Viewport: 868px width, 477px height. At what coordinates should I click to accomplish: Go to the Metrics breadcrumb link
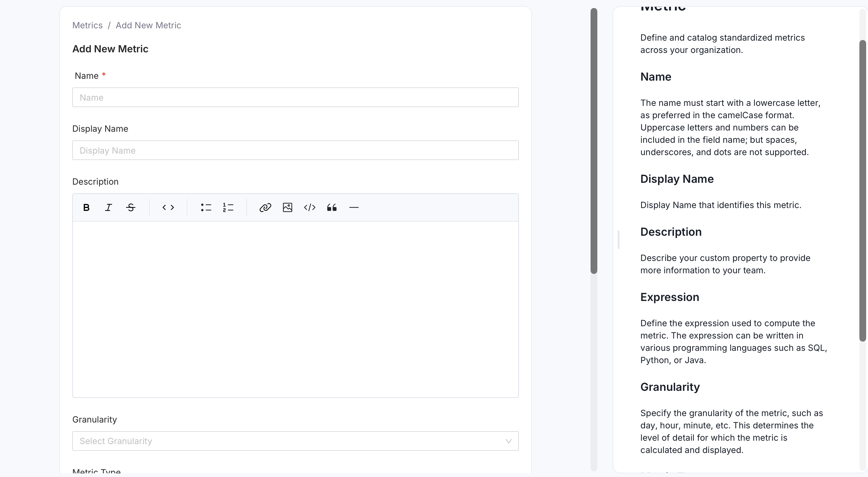pos(87,25)
